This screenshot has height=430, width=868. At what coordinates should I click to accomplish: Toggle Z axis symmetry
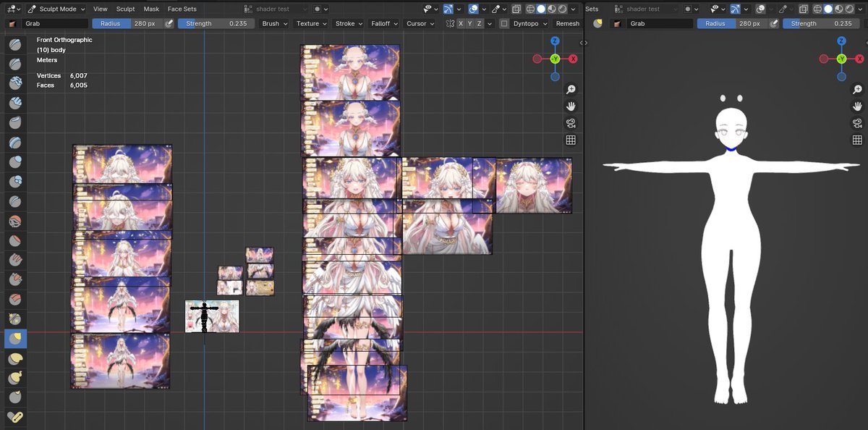click(x=480, y=24)
